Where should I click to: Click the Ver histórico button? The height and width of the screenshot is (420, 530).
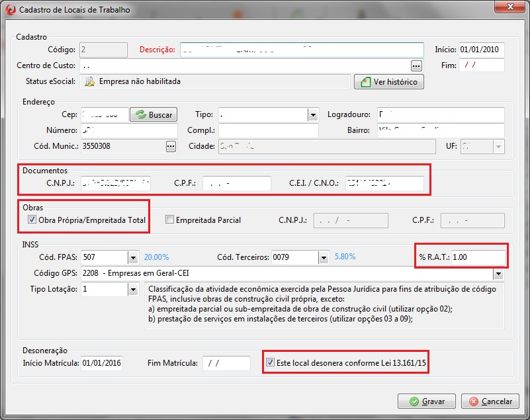pyautogui.click(x=388, y=82)
